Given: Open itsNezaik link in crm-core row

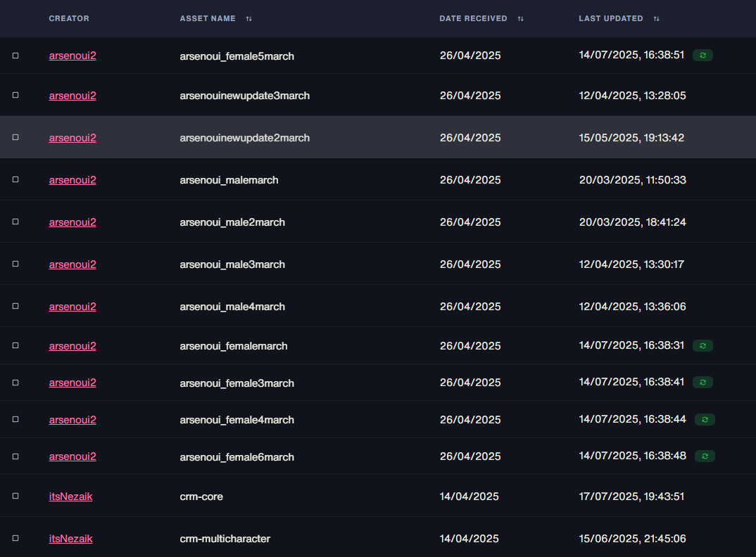Looking at the screenshot, I should point(70,497).
